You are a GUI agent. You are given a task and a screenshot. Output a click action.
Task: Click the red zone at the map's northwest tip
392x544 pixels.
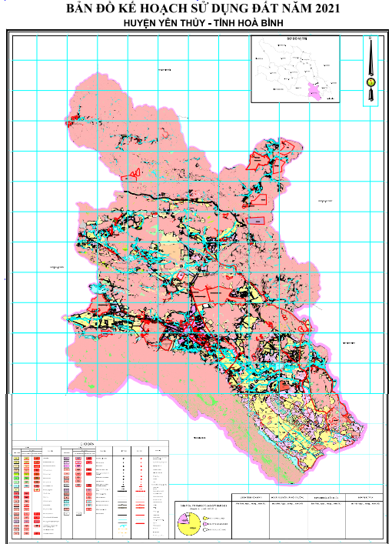click(74, 120)
